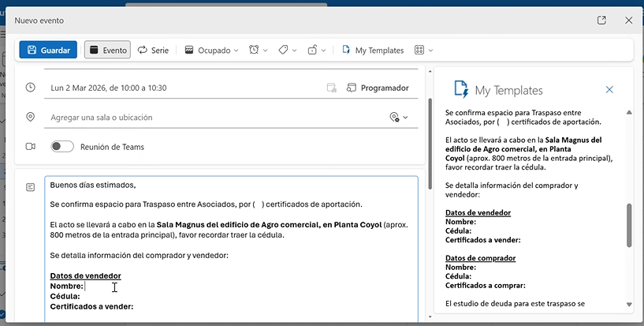This screenshot has width=644, height=326.
Task: Select the Evento tab
Action: (x=107, y=50)
